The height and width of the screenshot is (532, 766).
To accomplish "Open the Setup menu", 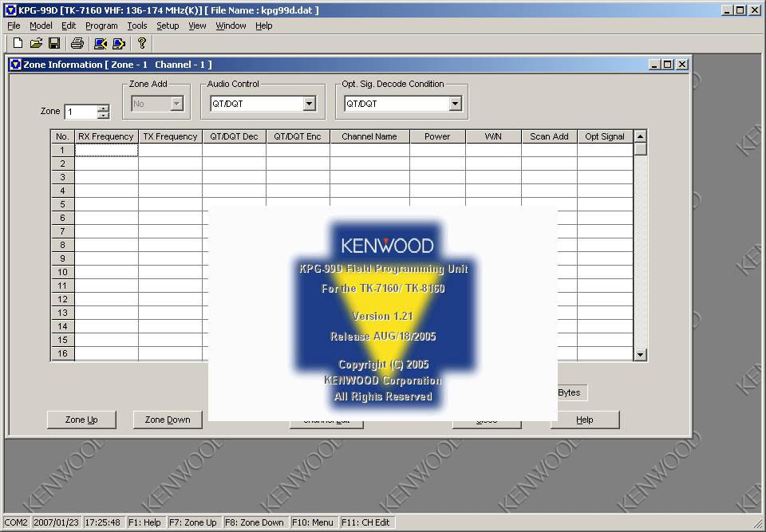I will point(168,26).
